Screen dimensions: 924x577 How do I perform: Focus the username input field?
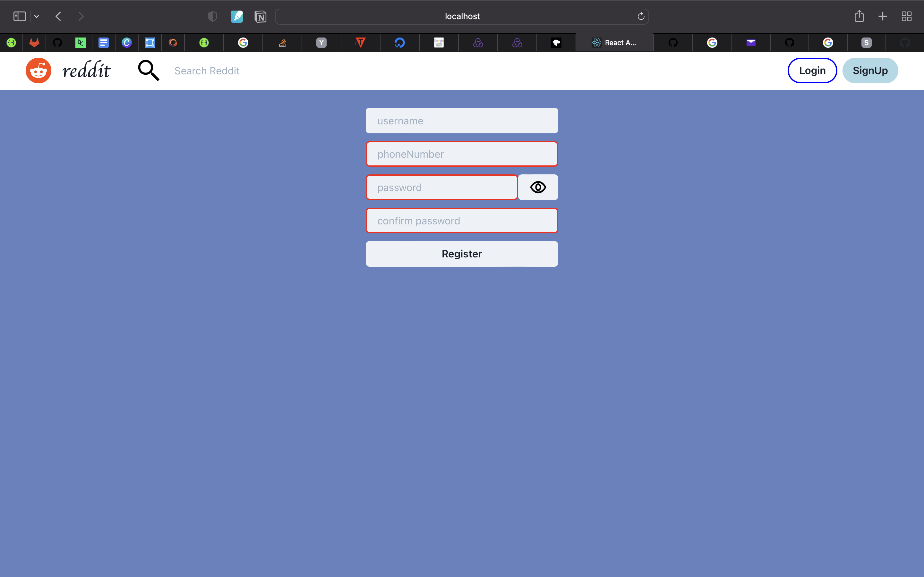pos(462,121)
